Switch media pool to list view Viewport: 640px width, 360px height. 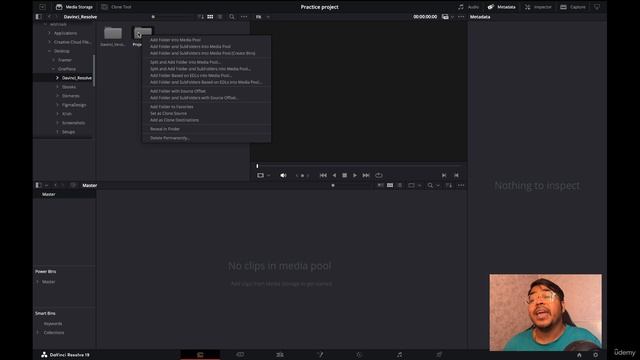tap(400, 185)
